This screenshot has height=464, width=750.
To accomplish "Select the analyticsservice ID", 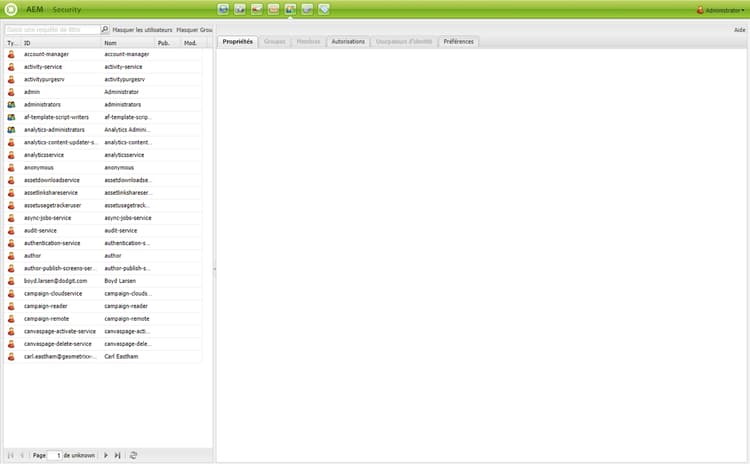I will pyautogui.click(x=44, y=155).
